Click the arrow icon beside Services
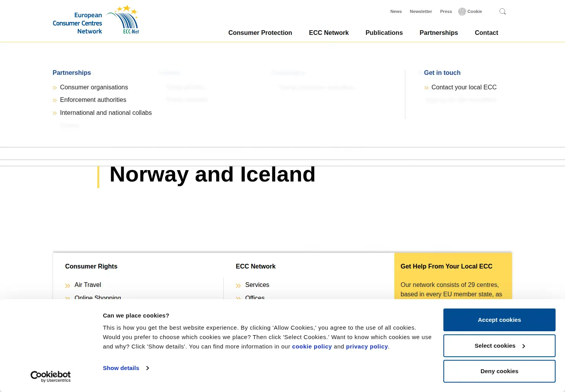This screenshot has width=565, height=392. (x=238, y=286)
